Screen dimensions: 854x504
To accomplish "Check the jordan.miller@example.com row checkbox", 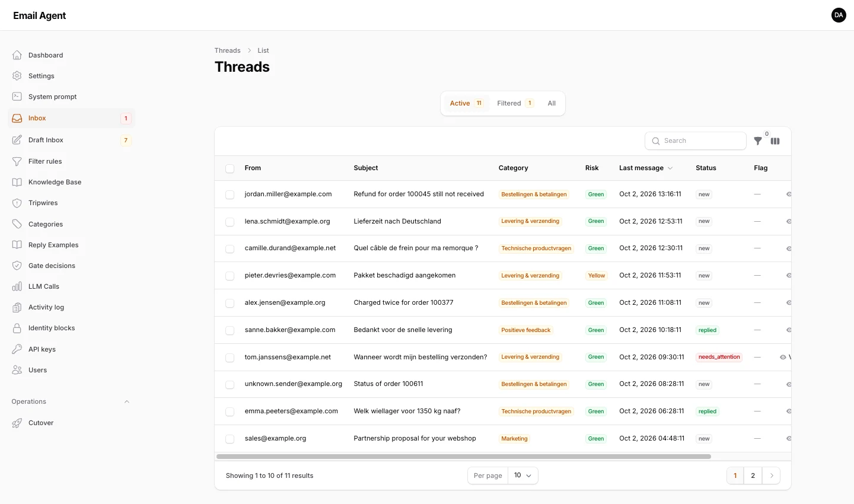I will click(x=230, y=194).
